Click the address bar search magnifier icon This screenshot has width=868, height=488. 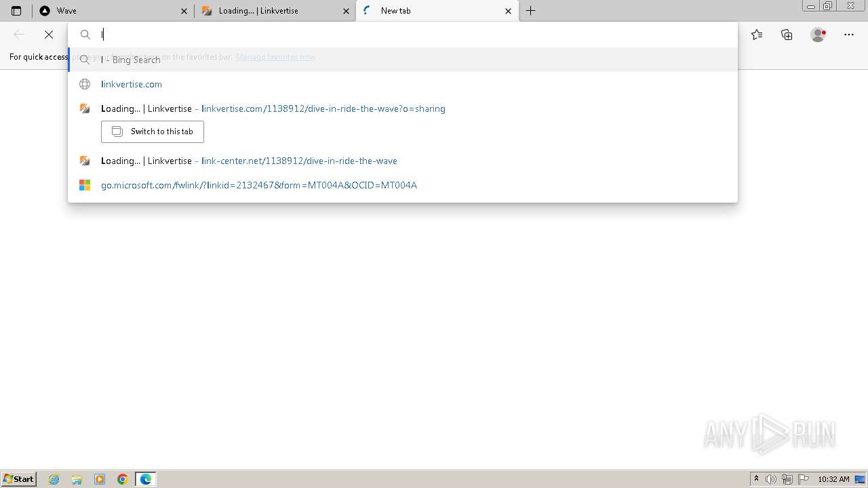click(85, 35)
